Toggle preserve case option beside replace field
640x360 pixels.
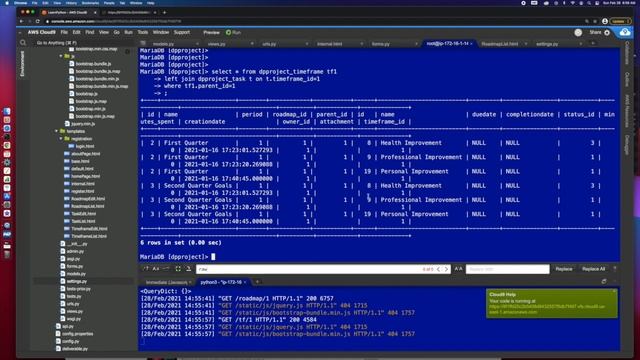458,269
